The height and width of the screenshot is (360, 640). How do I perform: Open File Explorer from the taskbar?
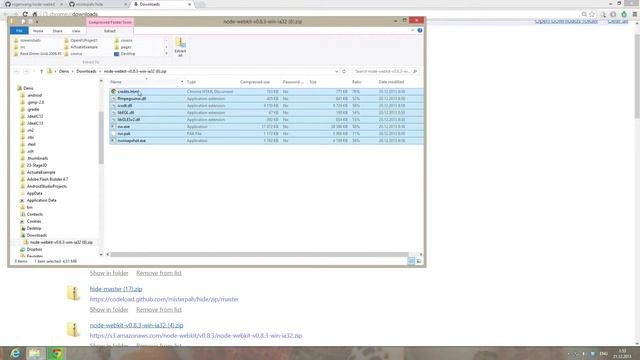[35, 353]
